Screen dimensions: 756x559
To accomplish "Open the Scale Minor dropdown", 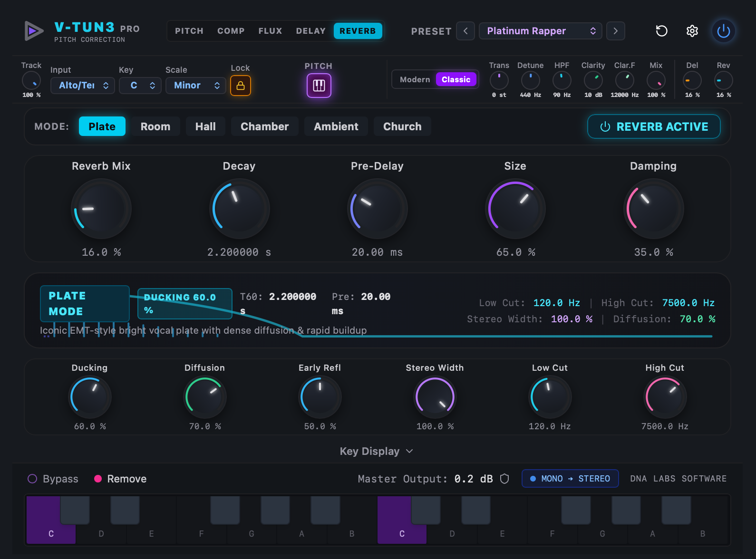I will point(195,86).
